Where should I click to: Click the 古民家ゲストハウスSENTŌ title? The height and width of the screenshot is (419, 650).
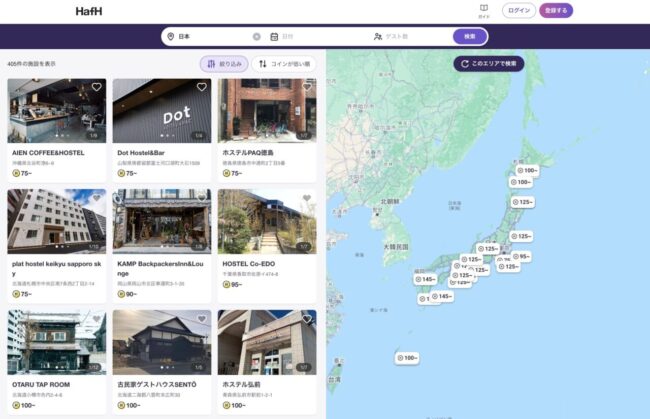pos(157,384)
